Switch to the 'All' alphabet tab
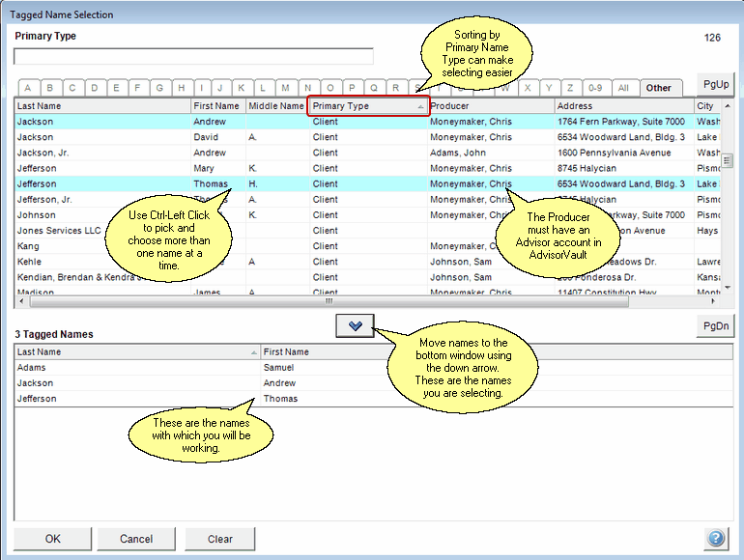Image resolution: width=744 pixels, height=560 pixels. click(x=624, y=88)
